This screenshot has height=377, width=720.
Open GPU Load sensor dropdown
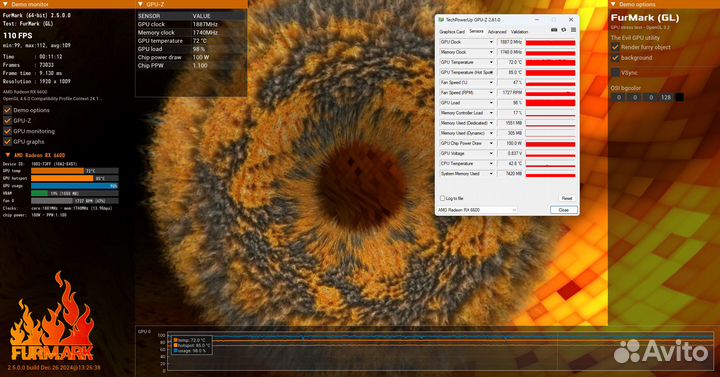point(491,103)
